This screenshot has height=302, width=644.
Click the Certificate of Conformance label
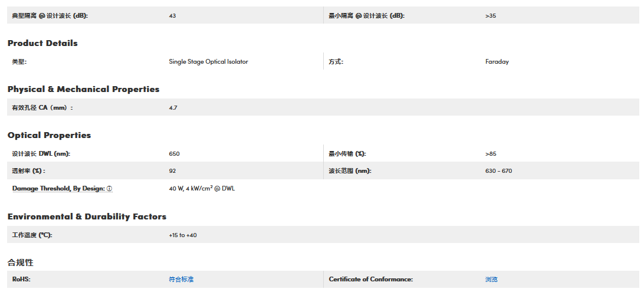tap(370, 280)
